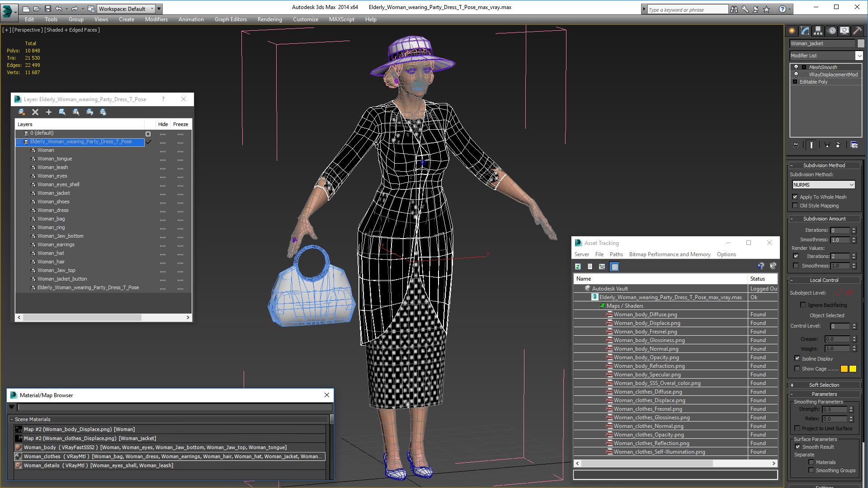Viewport: 868px width, 488px height.
Task: Click Remove modifier trash can icon
Action: tap(838, 145)
